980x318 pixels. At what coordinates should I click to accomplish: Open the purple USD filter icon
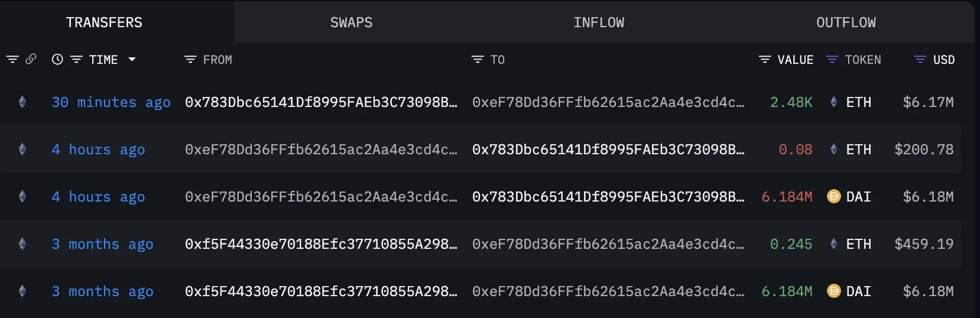[x=920, y=60]
